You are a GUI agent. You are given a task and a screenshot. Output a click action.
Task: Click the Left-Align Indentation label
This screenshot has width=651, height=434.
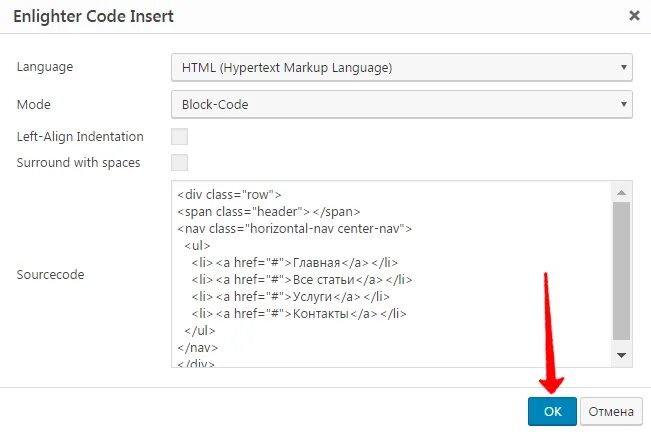80,137
